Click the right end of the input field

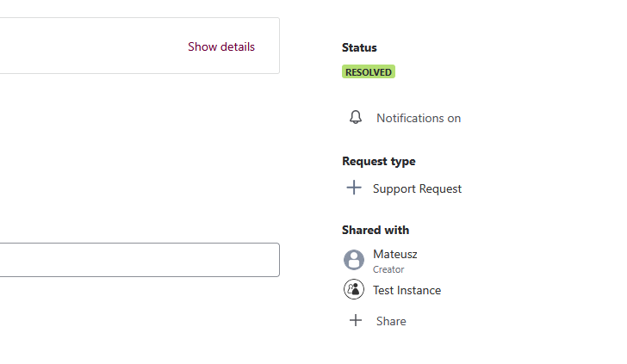click(x=267, y=260)
